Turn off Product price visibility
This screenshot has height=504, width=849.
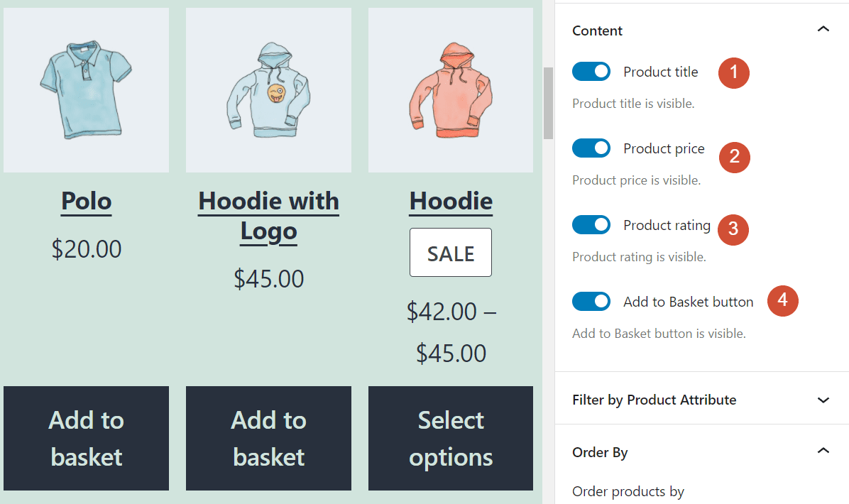point(591,148)
